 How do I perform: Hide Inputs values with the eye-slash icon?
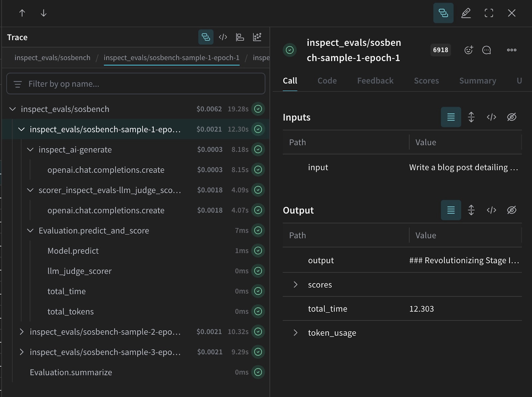pyautogui.click(x=511, y=117)
